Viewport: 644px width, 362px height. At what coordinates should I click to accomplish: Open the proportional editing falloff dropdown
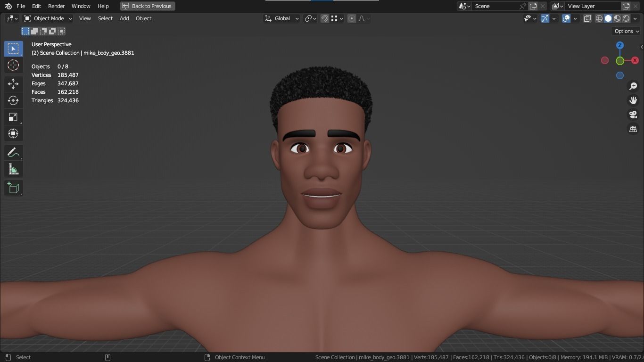364,18
